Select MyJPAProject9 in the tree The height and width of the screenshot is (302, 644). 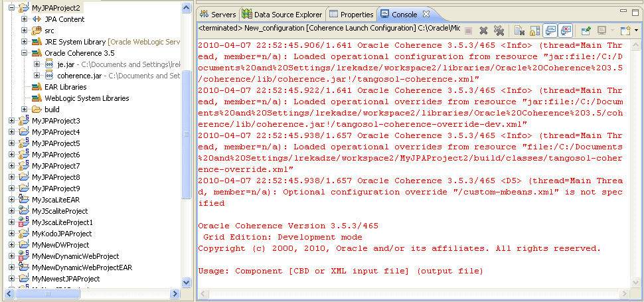56,189
